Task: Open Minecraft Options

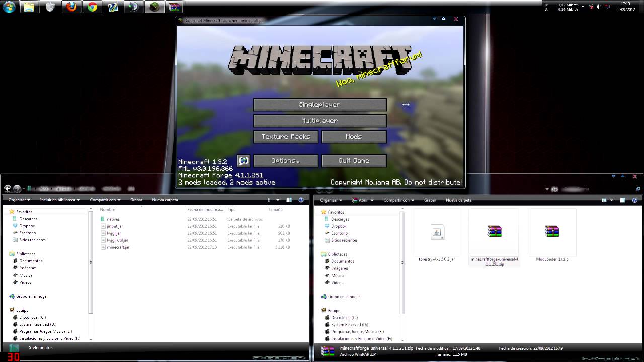Action: point(286,161)
